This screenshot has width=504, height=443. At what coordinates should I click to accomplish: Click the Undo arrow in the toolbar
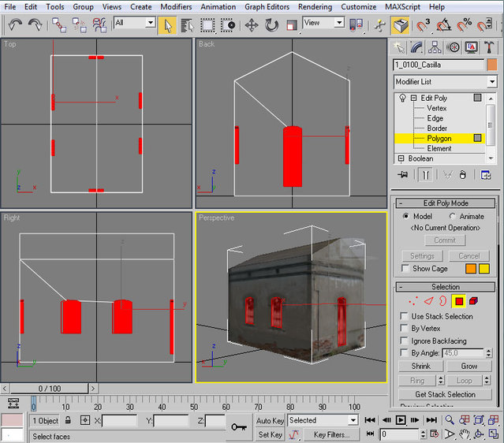pos(15,24)
